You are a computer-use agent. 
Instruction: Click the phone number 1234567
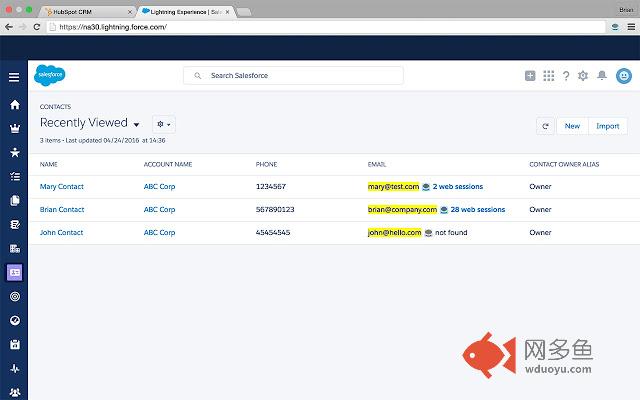271,187
